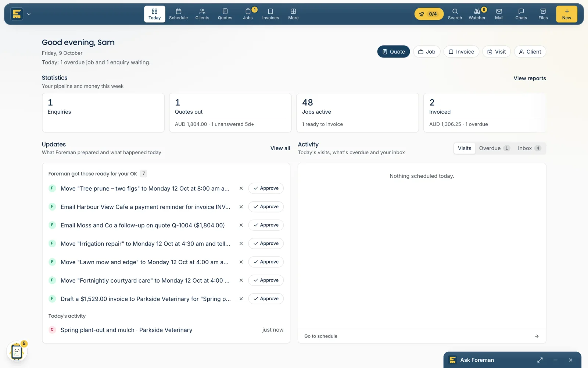Open the Schedule page from top navigation

[178, 14]
